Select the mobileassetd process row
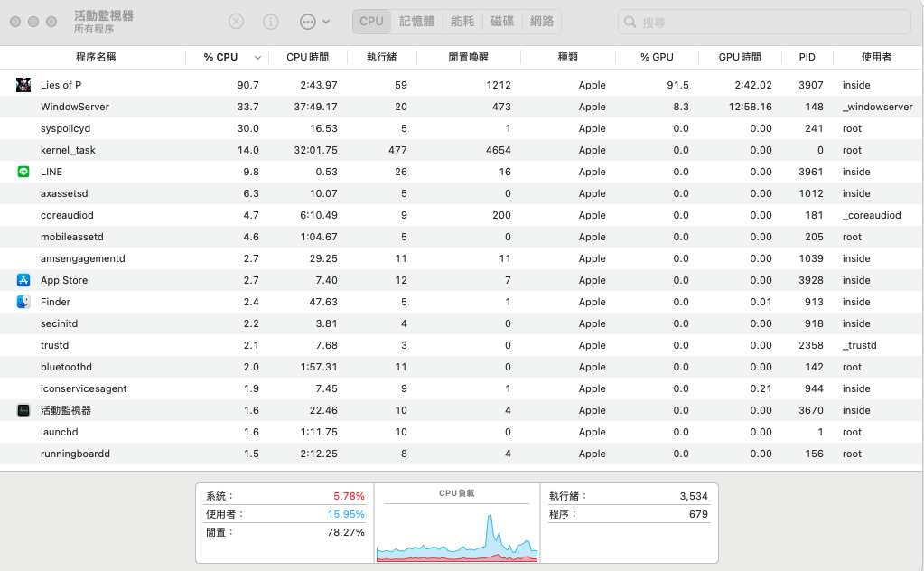This screenshot has height=571, width=924. (x=461, y=237)
